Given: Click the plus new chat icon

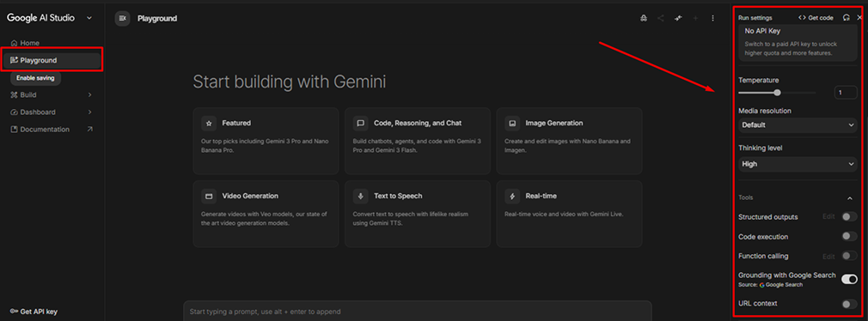Looking at the screenshot, I should tap(695, 18).
